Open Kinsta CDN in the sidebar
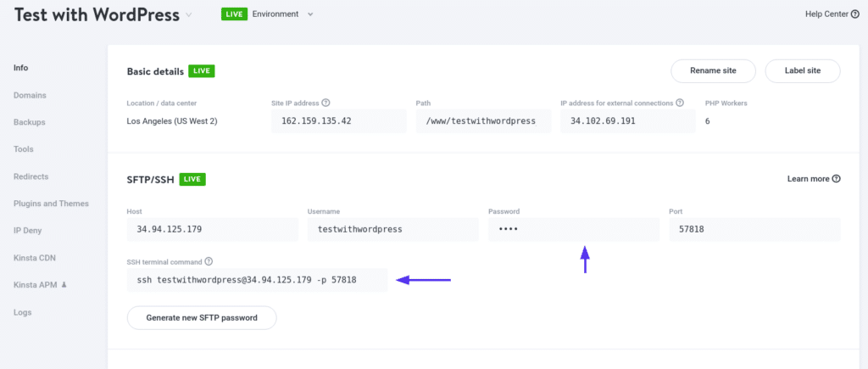This screenshot has width=868, height=369. coord(34,258)
